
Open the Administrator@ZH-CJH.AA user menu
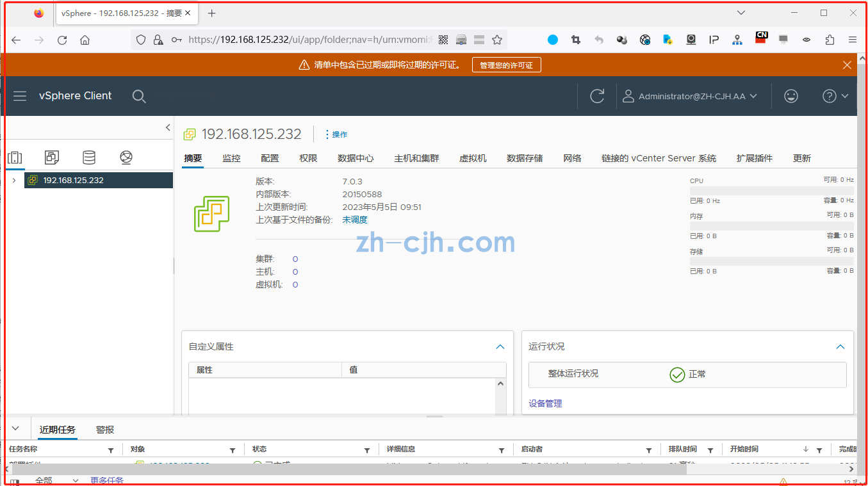click(x=690, y=96)
